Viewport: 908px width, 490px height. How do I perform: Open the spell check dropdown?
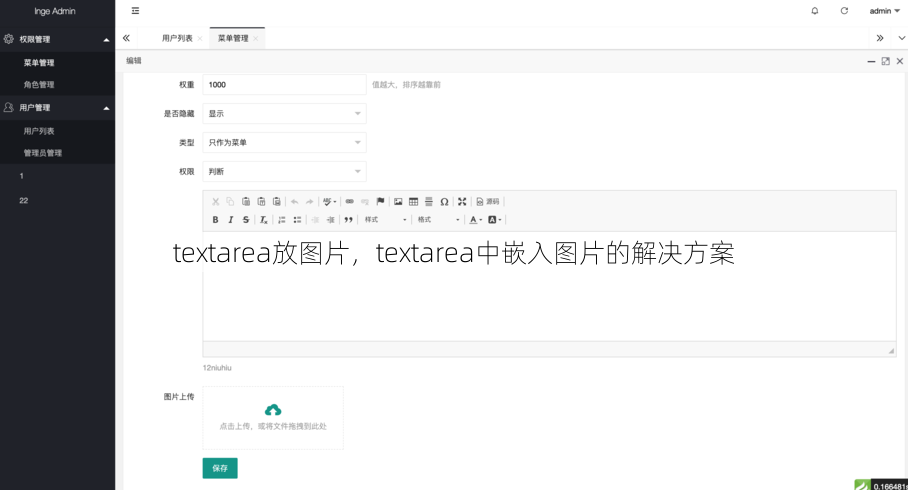pyautogui.click(x=329, y=202)
